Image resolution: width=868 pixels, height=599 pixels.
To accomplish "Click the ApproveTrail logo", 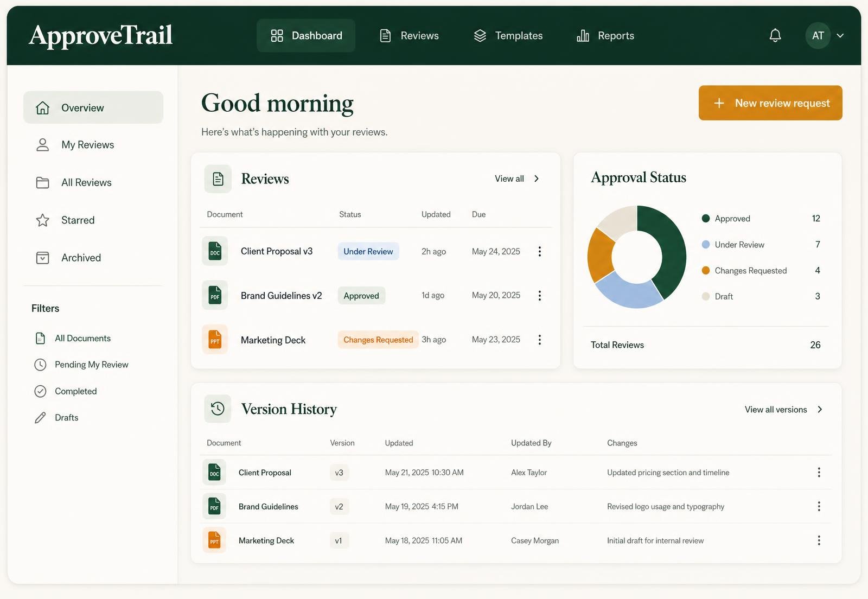I will pyautogui.click(x=101, y=35).
